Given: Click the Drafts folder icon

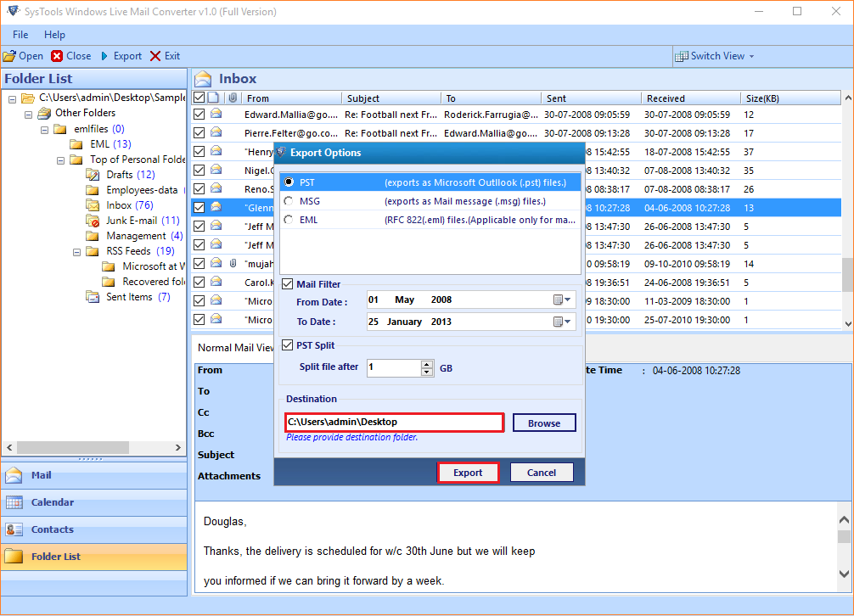Looking at the screenshot, I should pos(93,175).
